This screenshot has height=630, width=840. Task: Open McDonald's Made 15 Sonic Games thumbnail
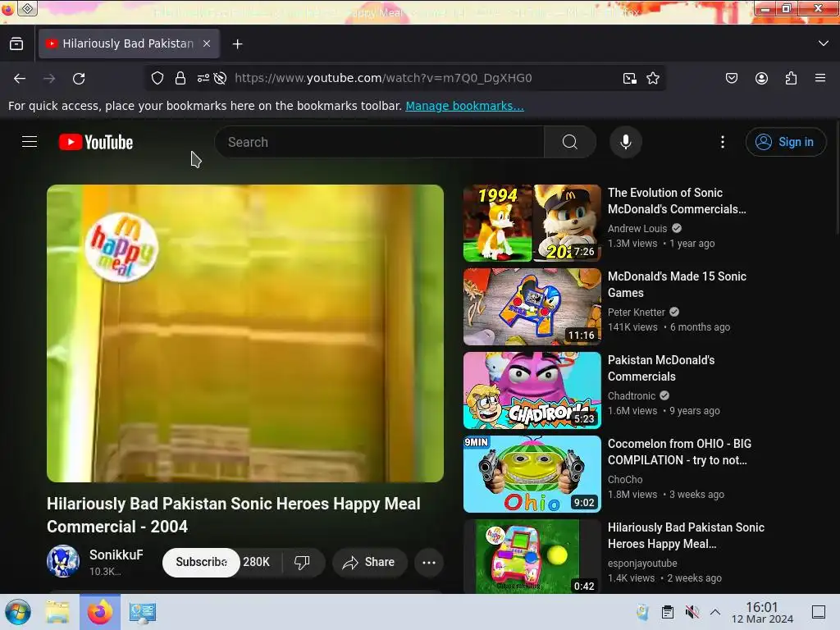pos(532,307)
